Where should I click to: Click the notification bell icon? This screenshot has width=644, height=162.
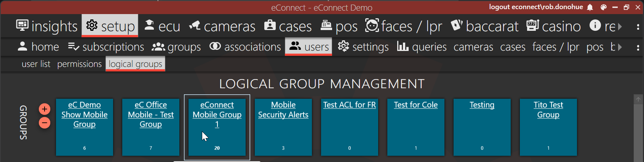pyautogui.click(x=590, y=7)
